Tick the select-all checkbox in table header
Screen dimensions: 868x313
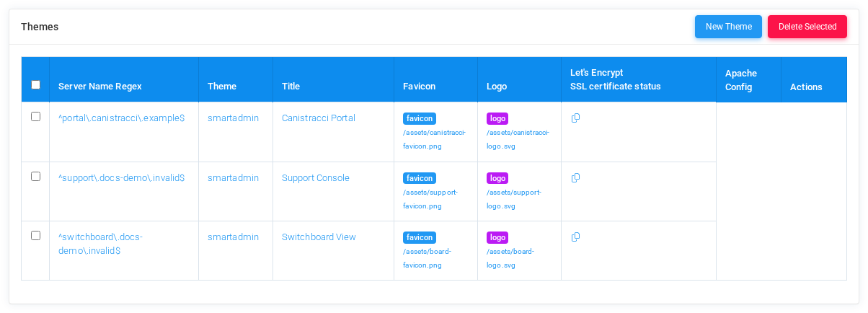[x=35, y=85]
